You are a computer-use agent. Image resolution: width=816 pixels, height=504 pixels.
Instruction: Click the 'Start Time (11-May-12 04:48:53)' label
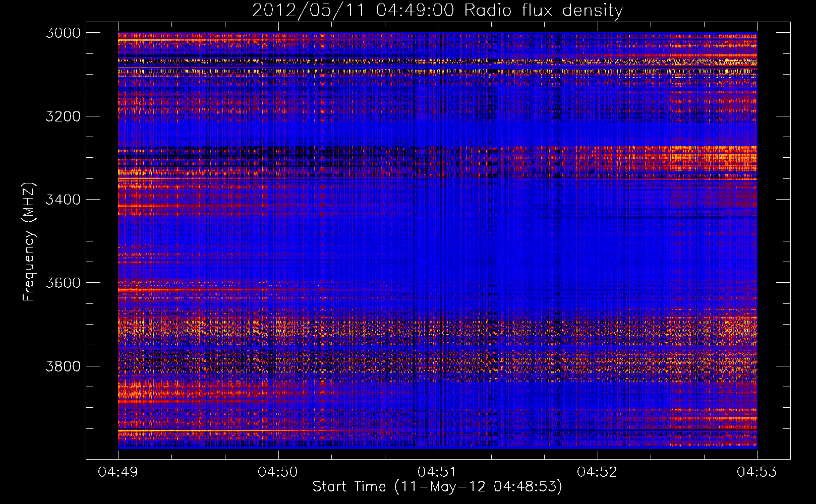[437, 487]
